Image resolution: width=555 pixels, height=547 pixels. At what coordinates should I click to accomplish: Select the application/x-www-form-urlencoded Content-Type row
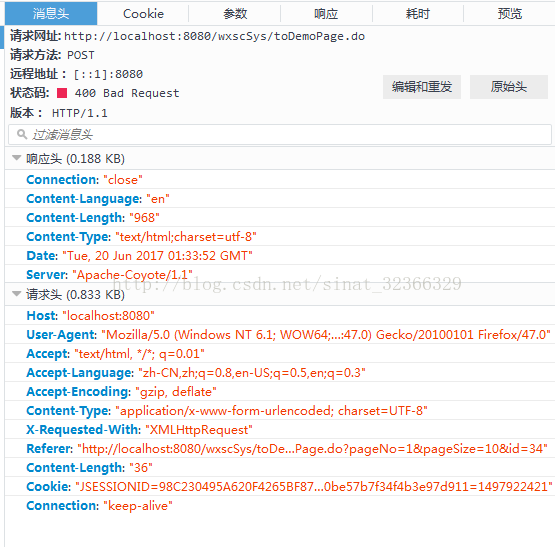coord(280,411)
